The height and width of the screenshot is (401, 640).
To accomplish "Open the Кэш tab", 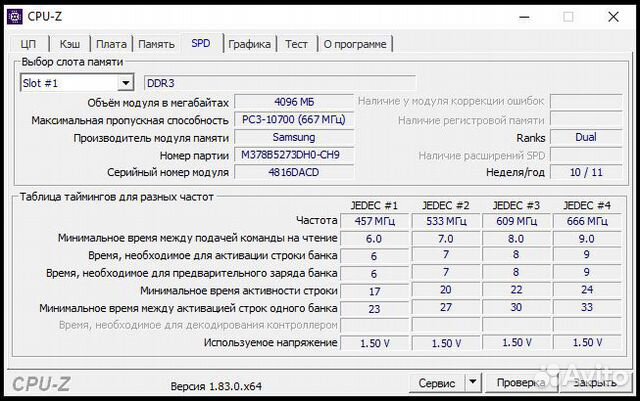I will tap(70, 44).
